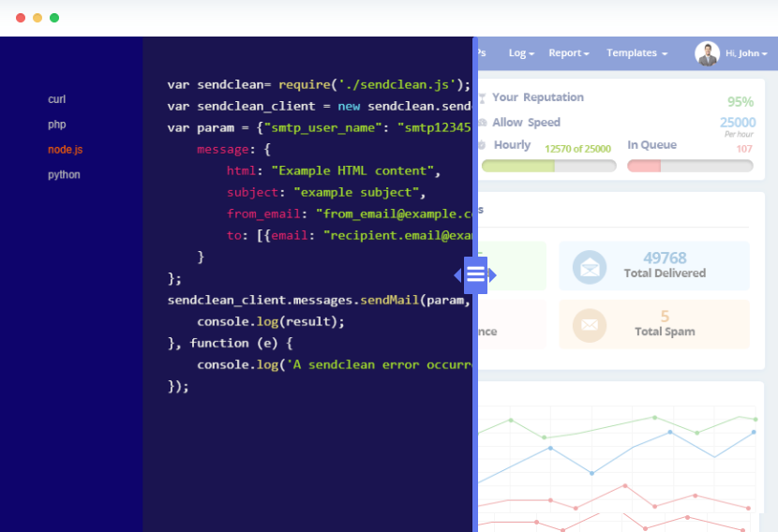Click the green macOS maximize dot
The image size is (778, 532).
point(54,18)
